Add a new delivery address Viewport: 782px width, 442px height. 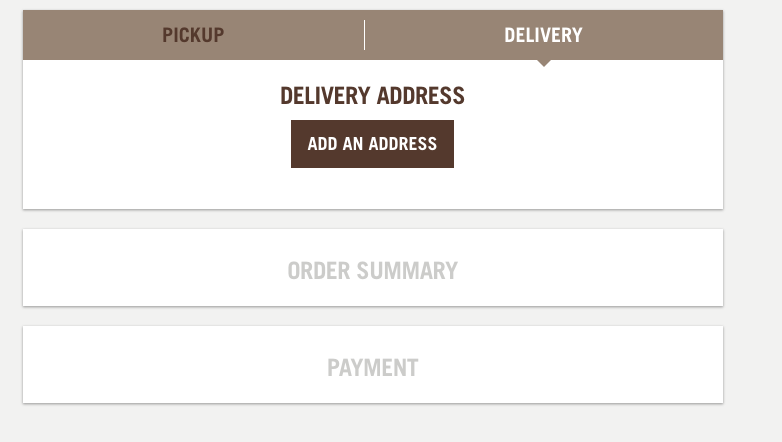[373, 144]
